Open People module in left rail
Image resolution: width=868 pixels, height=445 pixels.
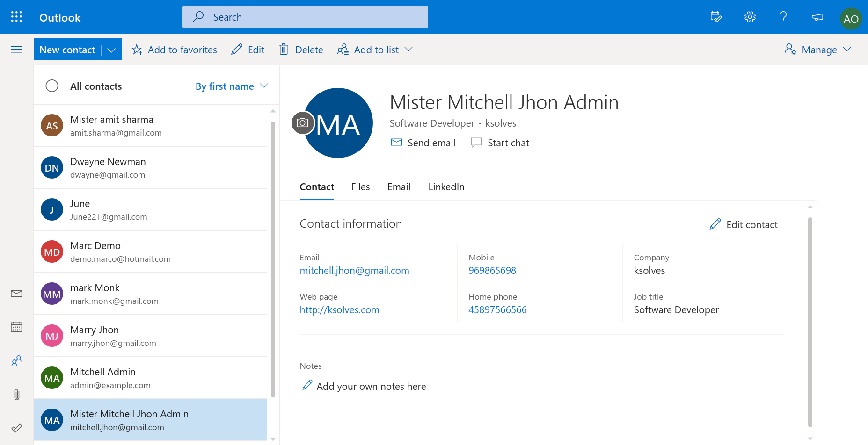tap(16, 361)
